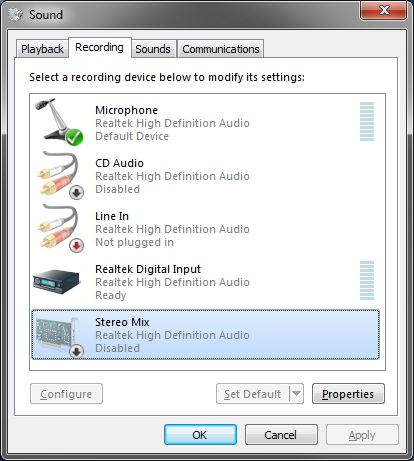Click the green checkmark on Microphone
This screenshot has width=414, height=461.
click(x=74, y=137)
